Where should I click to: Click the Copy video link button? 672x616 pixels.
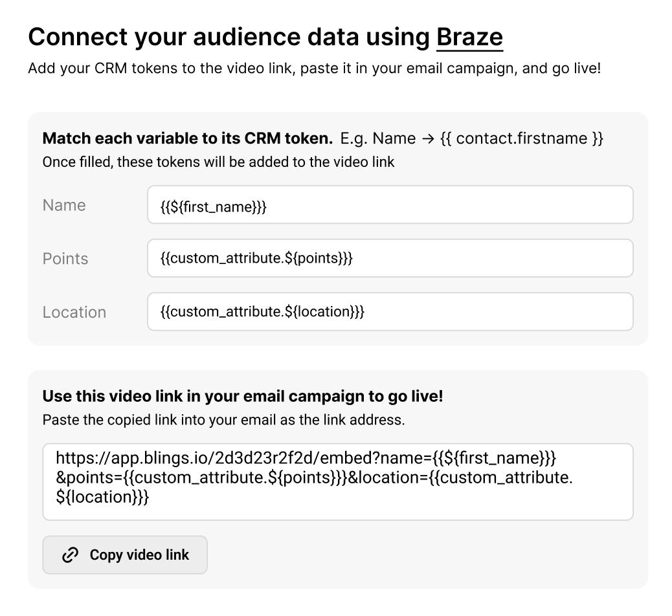(124, 555)
